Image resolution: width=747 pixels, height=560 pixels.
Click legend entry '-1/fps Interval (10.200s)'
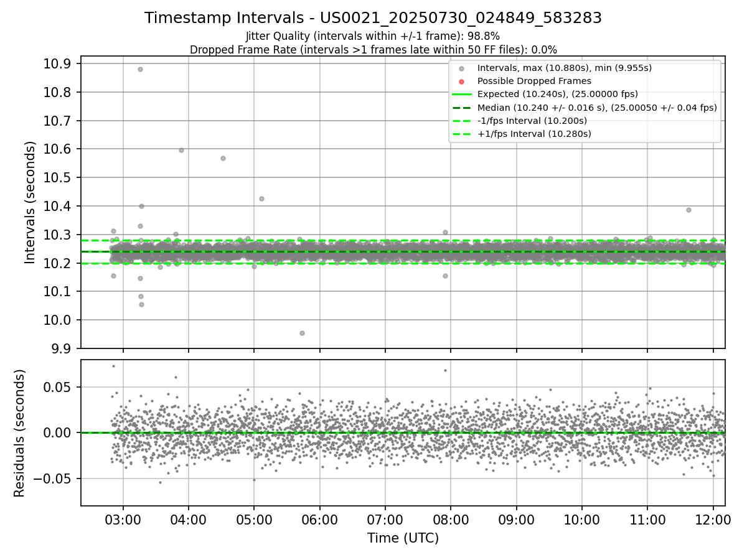point(532,120)
